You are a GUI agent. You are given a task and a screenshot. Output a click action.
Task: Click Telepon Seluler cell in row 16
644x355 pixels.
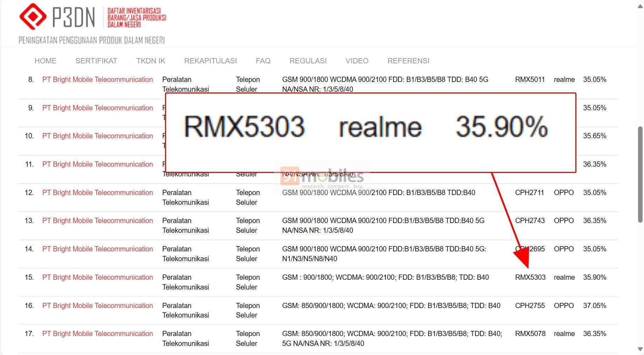[248, 310]
